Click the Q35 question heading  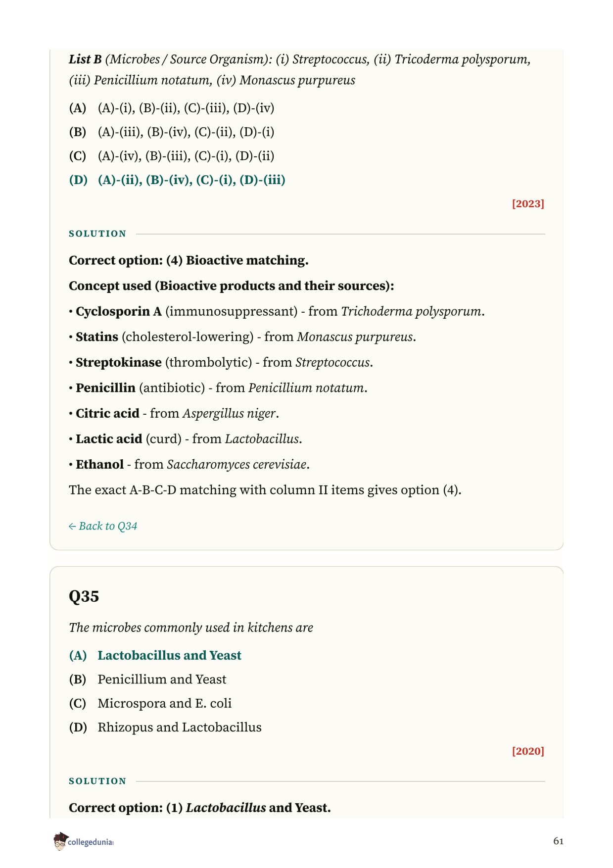[84, 596]
